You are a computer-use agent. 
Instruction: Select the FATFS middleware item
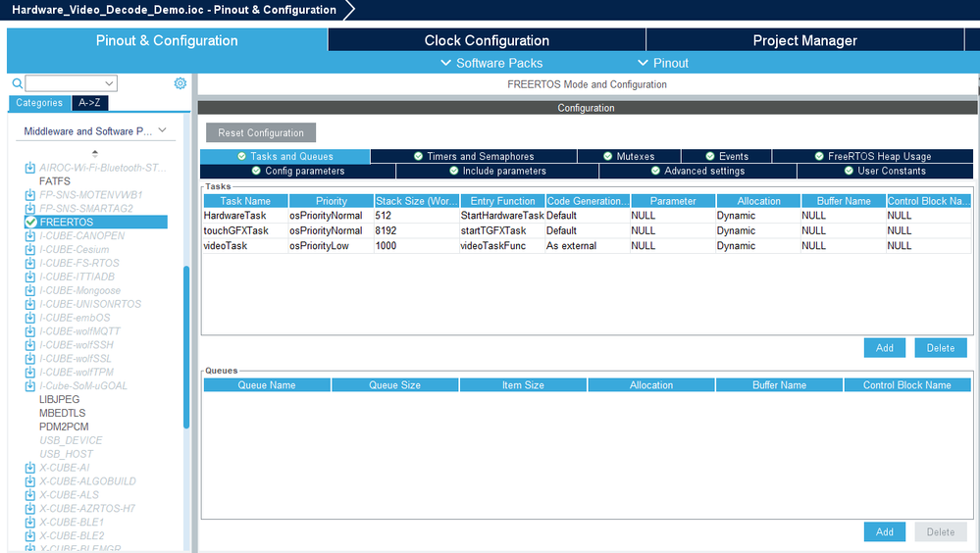(x=55, y=181)
